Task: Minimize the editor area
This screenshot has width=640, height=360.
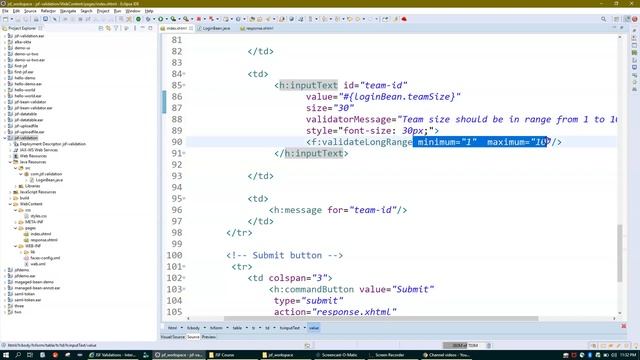Action: 614,28
